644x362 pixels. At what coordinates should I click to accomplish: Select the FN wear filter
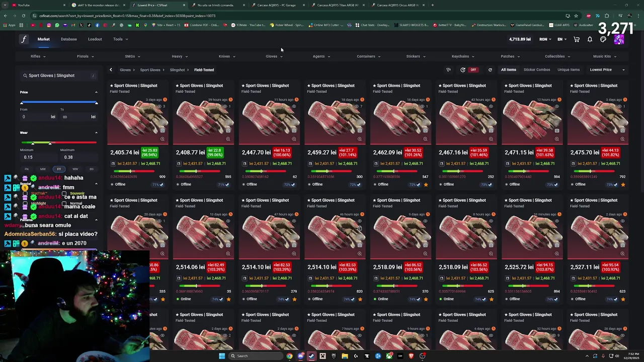(27, 169)
